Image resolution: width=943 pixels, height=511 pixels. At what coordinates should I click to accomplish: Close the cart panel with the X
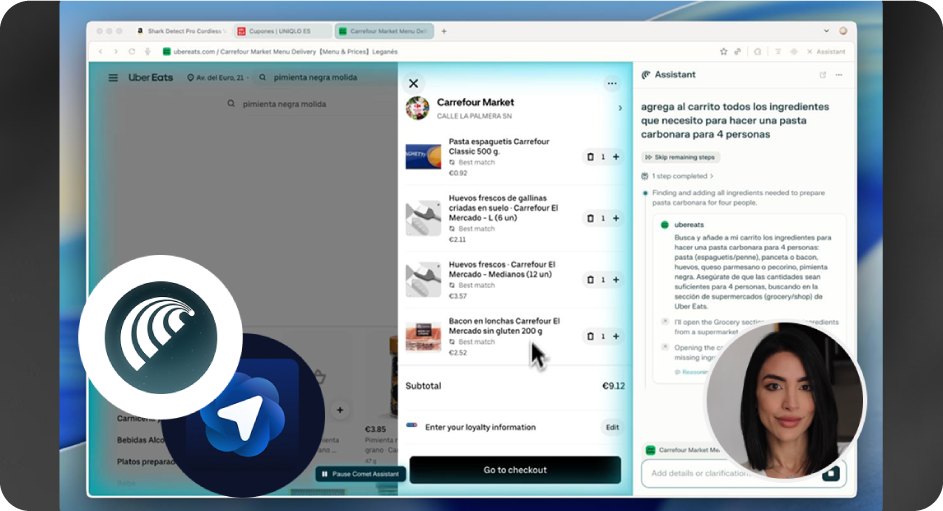pyautogui.click(x=414, y=83)
